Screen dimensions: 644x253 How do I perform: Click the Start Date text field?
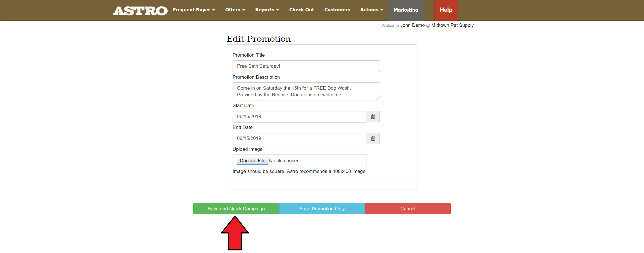299,117
